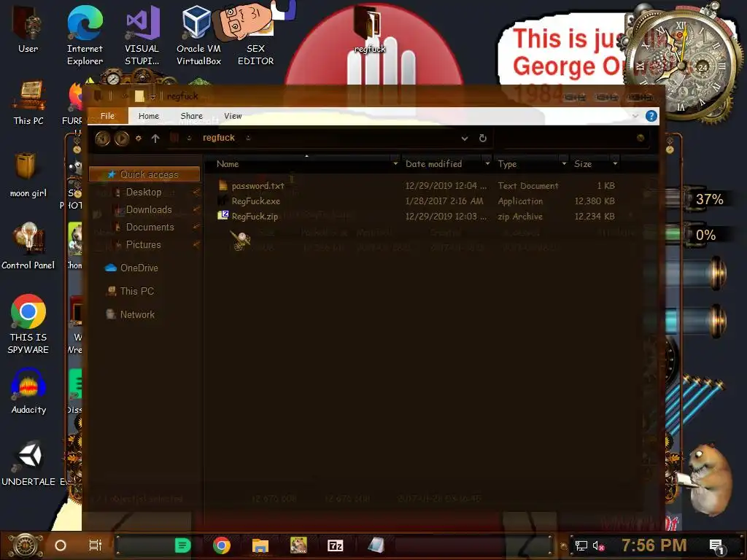The image size is (747, 560).
Task: Open Pictures in the navigation pane
Action: click(x=144, y=245)
